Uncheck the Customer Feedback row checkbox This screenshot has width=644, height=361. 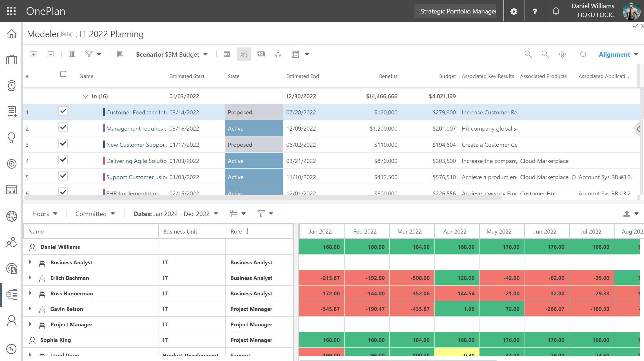63,111
